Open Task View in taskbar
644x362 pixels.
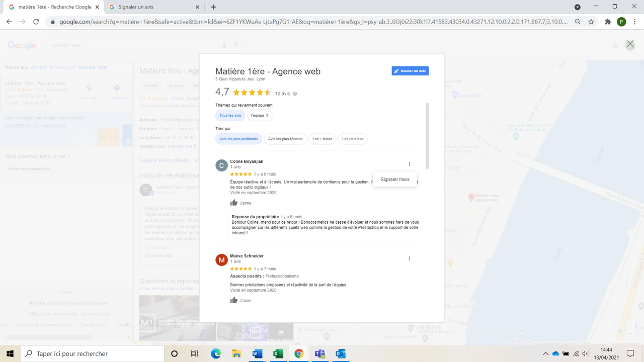coord(194,353)
